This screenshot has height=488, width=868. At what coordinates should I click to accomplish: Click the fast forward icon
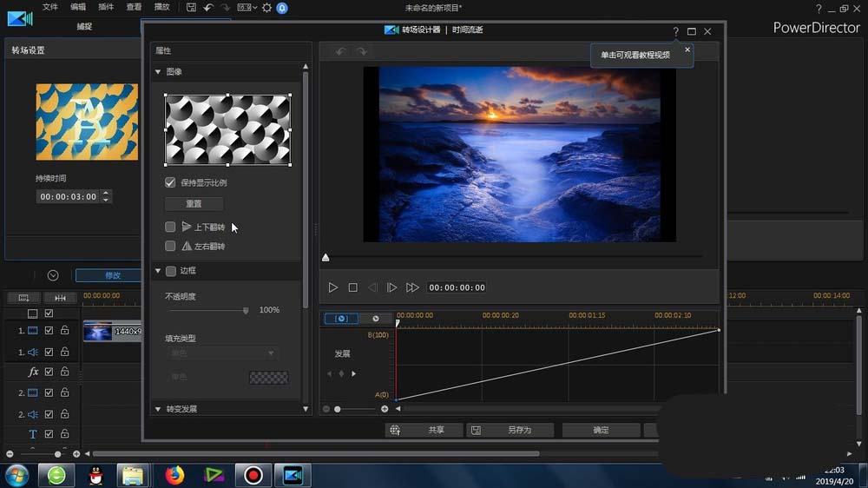coord(412,287)
